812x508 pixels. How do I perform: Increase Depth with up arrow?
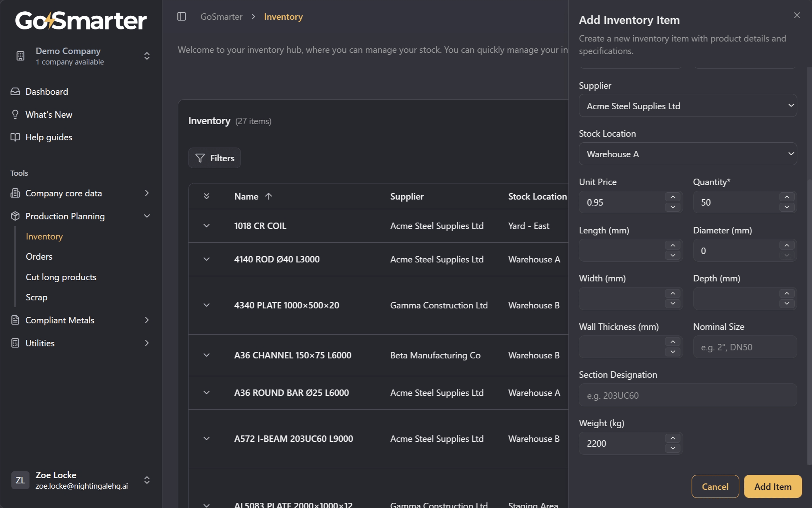pyautogui.click(x=787, y=293)
